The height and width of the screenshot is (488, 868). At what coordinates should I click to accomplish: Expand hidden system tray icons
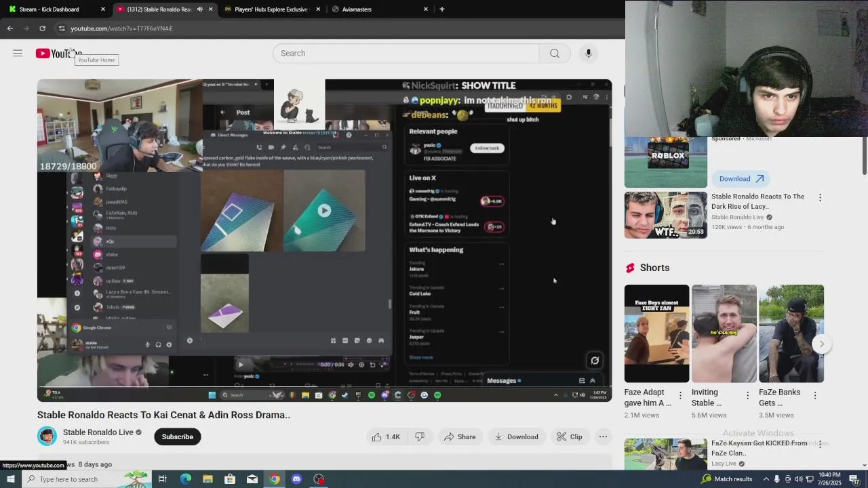pyautogui.click(x=765, y=479)
